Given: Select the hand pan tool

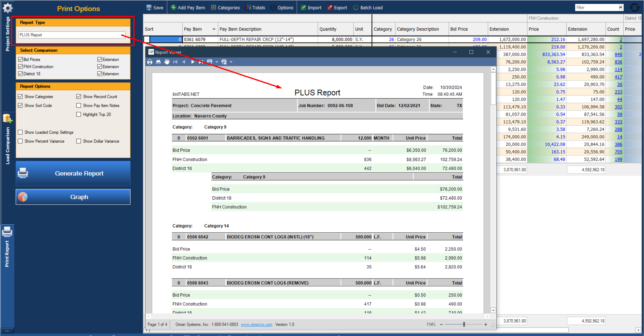Looking at the screenshot, I should pyautogui.click(x=167, y=62).
